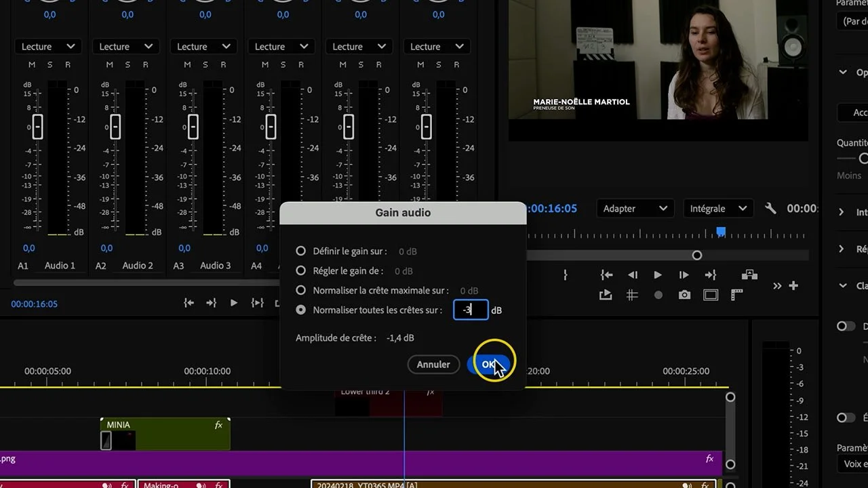Click OK in Gain audio dialog
868x488 pixels.
coord(488,365)
